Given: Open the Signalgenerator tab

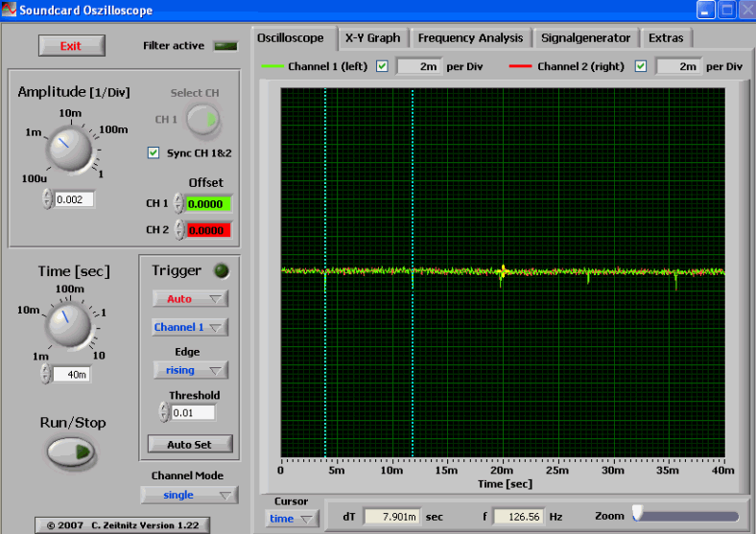Looking at the screenshot, I should 586,38.
